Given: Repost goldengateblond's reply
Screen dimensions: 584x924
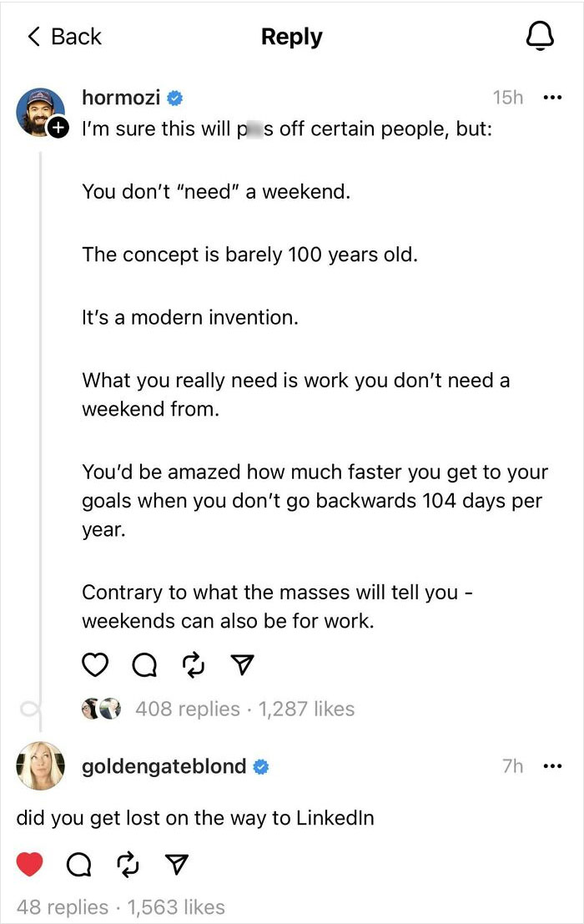Looking at the screenshot, I should [x=128, y=864].
